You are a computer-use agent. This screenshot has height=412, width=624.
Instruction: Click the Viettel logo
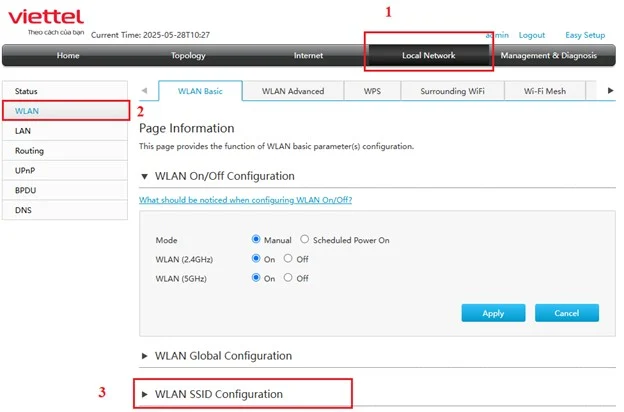pos(46,21)
